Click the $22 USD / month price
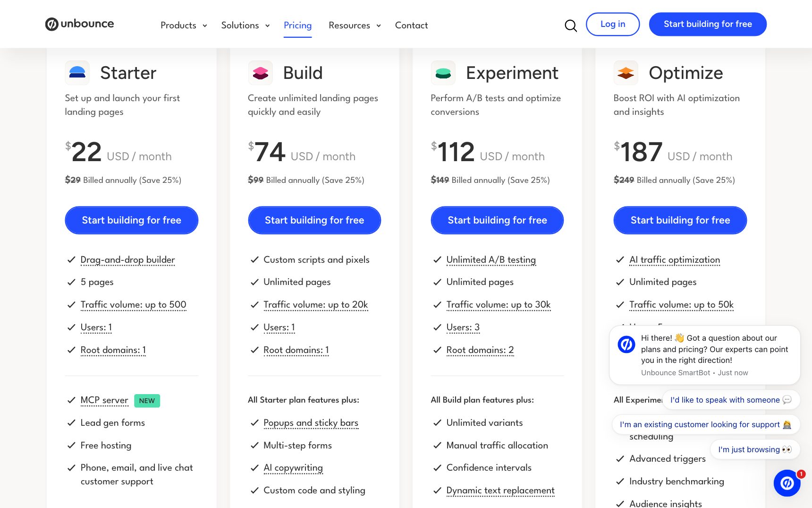Screen dimensions: 812x508 [x=118, y=152]
